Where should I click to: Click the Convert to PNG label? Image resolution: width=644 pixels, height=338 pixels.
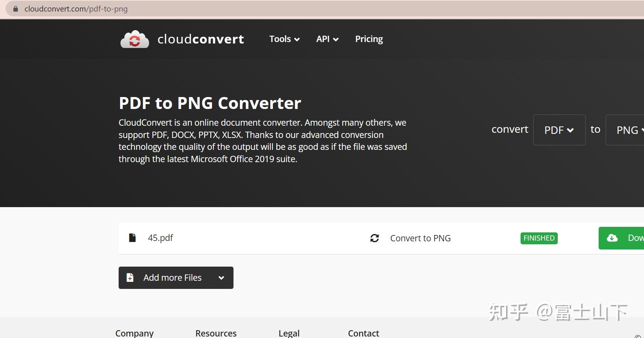[421, 238]
